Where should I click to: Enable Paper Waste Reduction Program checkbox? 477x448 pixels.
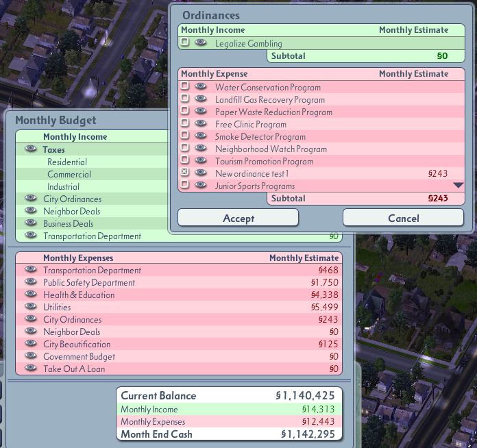[x=184, y=110]
